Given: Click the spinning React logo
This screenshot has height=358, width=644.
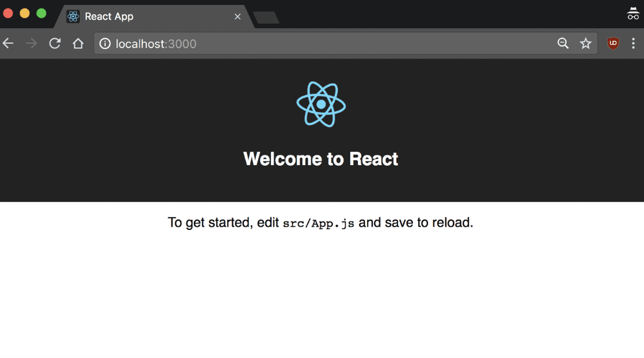Looking at the screenshot, I should tap(321, 104).
